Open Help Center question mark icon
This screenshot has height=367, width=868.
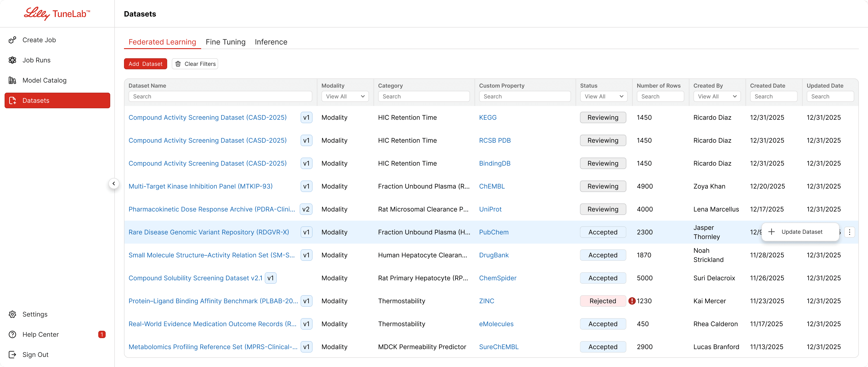click(x=12, y=334)
